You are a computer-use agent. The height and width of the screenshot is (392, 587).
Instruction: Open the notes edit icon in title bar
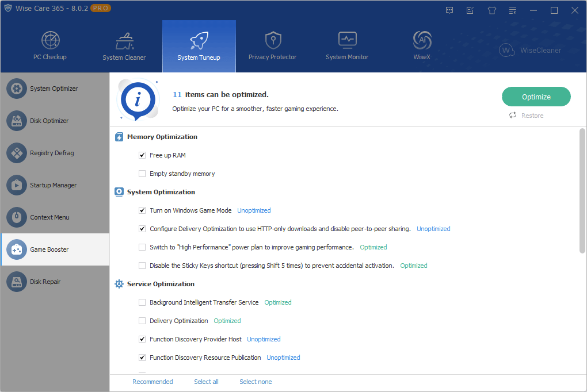(x=470, y=10)
